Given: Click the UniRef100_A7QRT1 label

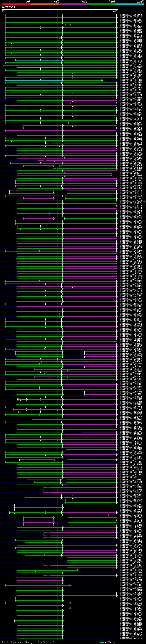Looking at the screenshot, I should 131,77.
